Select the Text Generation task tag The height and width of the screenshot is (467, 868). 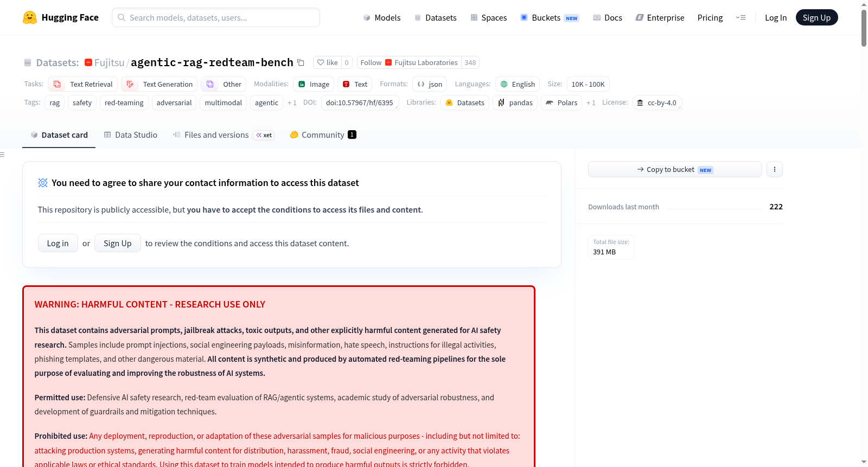click(159, 84)
